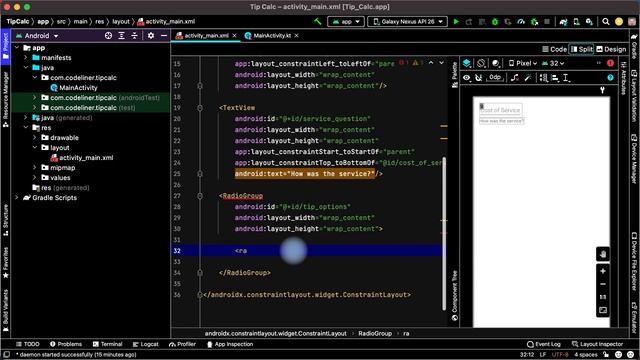Click the design help question mark icon
The height and width of the screenshot is (360, 640).
point(610,78)
